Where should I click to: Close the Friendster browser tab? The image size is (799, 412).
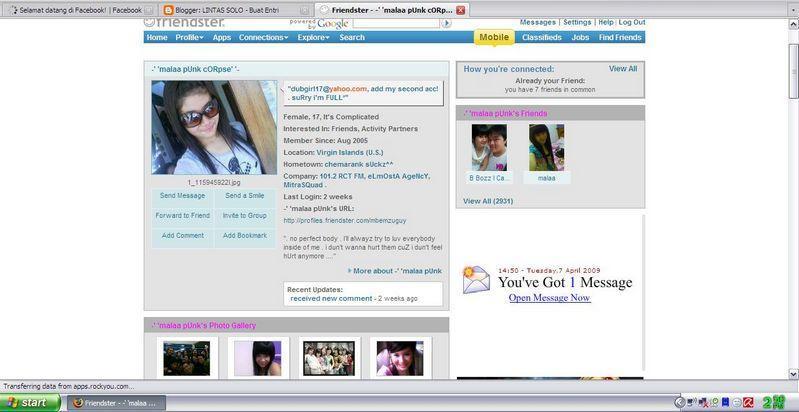coord(460,10)
